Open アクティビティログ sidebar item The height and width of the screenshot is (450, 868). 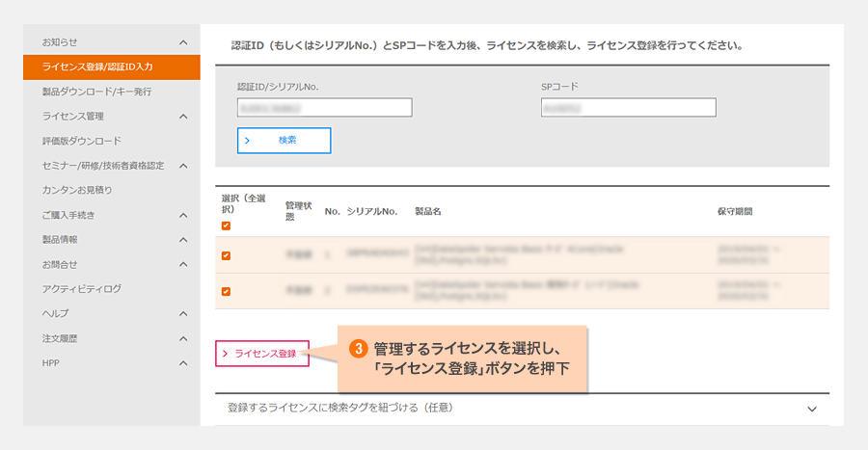pos(82,288)
